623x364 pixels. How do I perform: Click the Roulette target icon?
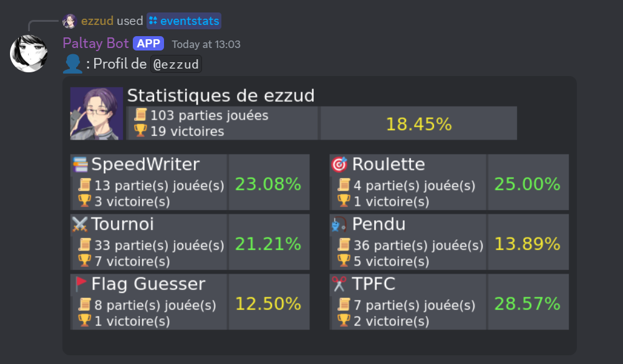[x=339, y=165]
